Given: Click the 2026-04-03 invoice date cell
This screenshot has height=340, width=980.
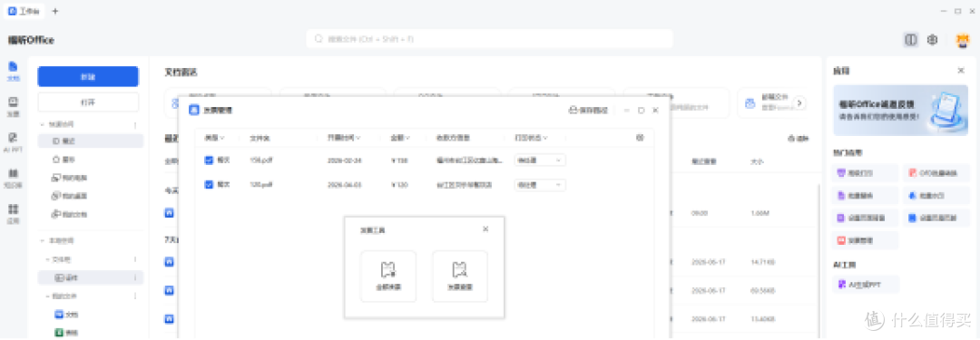Looking at the screenshot, I should 344,185.
